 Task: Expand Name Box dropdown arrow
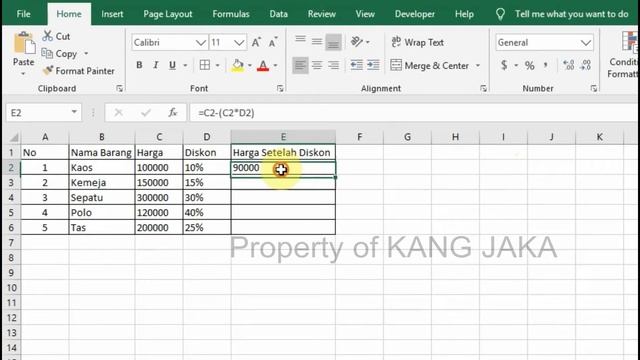point(74,112)
